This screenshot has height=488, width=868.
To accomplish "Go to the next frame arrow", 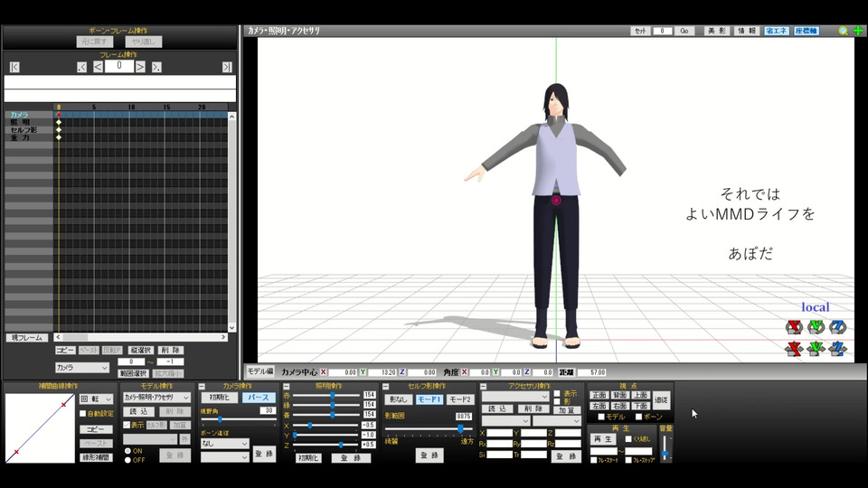I will click(x=140, y=67).
